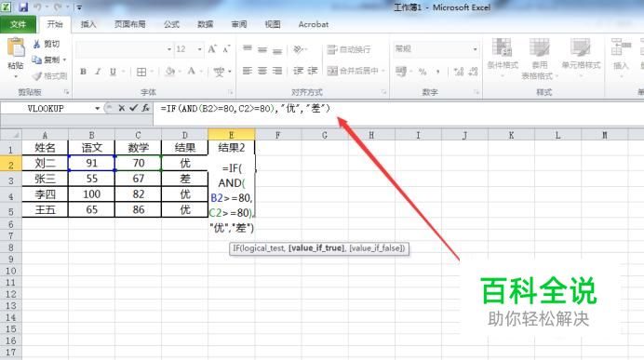644x360 pixels.
Task: Click Undo in quick access toolbar
Action: tap(38, 7)
